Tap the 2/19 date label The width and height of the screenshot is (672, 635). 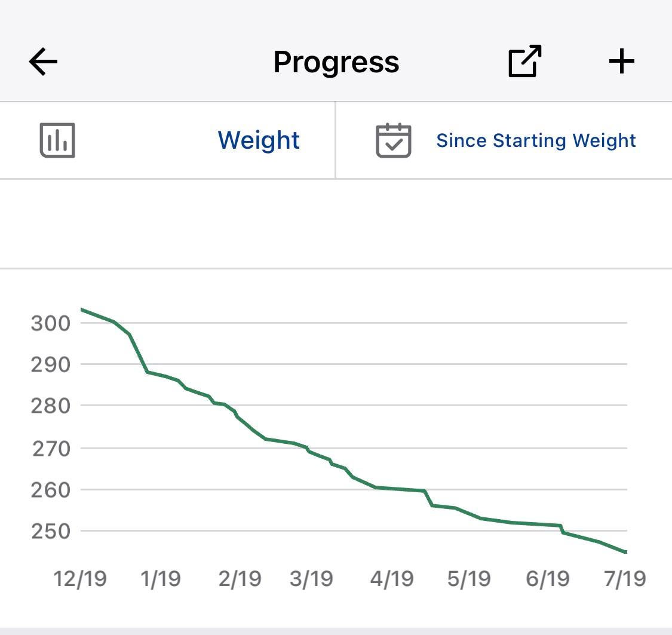pyautogui.click(x=240, y=578)
